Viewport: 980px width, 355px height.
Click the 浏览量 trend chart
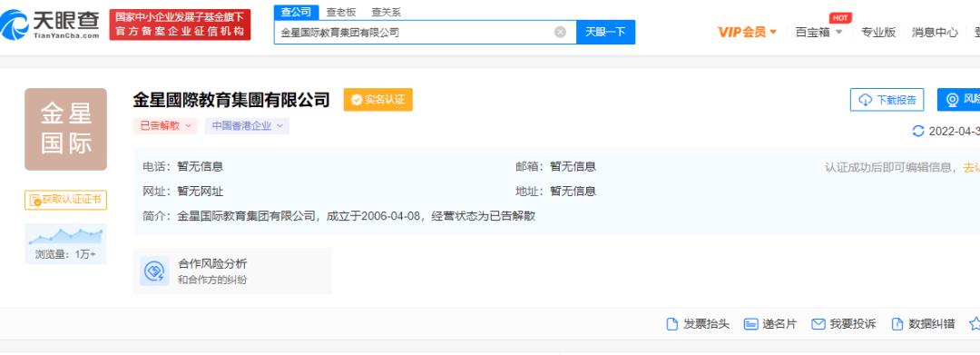(x=65, y=236)
